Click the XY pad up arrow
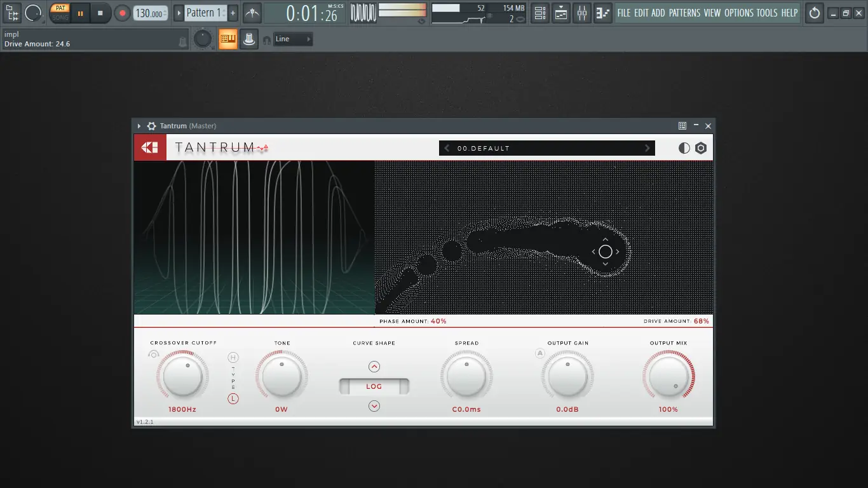Viewport: 868px width, 488px height. click(x=606, y=240)
